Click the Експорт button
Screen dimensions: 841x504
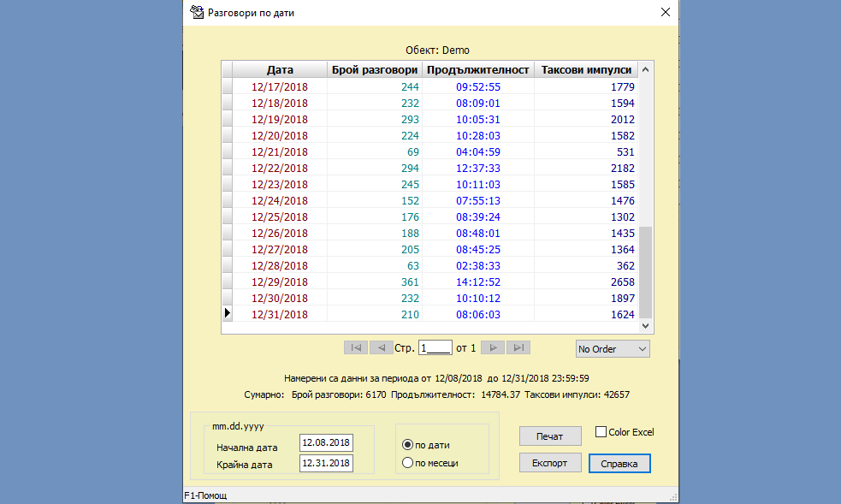pos(550,463)
